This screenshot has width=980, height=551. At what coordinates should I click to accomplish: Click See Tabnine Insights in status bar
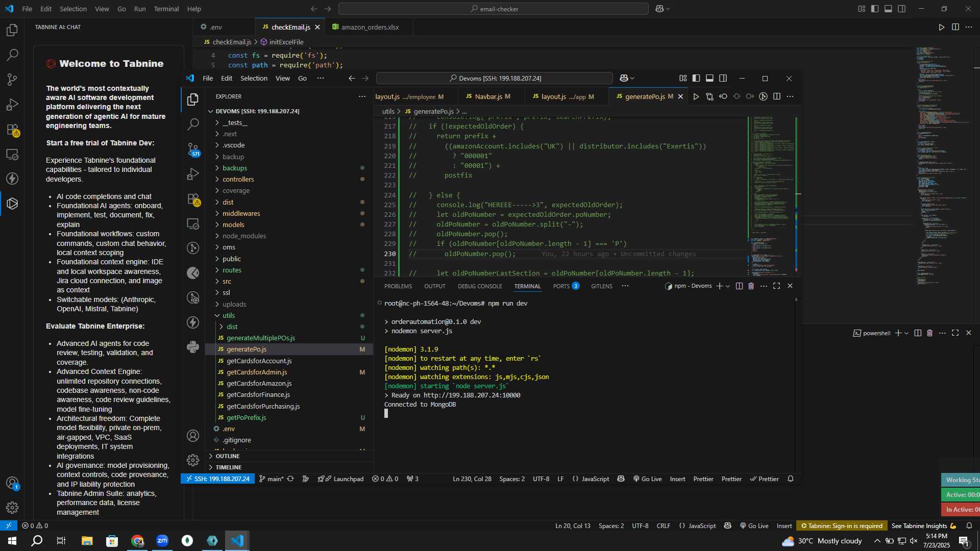924,526
